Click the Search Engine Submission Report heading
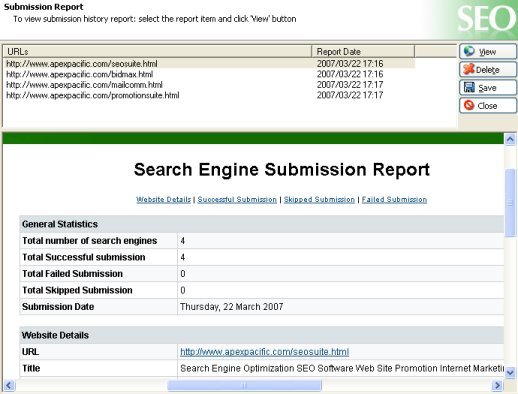 tap(282, 170)
